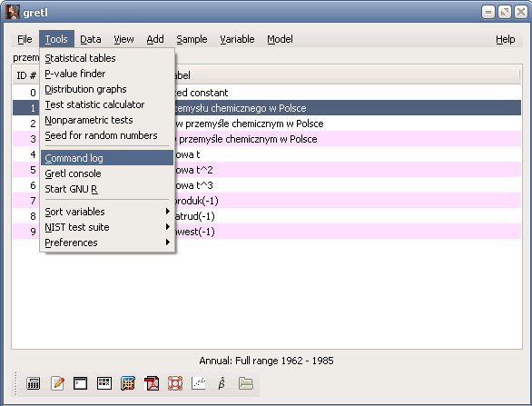Open the PDF user manual icon
Image resolution: width=532 pixels, height=406 pixels.
152,383
